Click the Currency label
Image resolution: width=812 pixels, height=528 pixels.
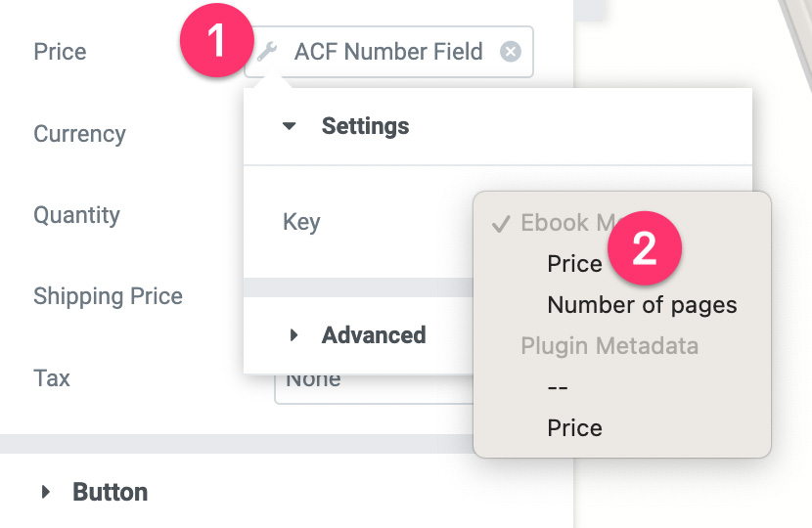79,134
